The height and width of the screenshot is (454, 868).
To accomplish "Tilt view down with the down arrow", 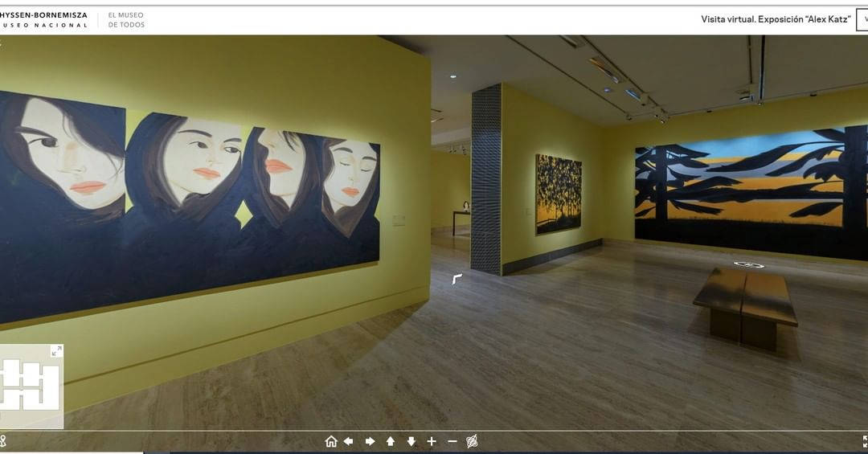I will pyautogui.click(x=411, y=441).
